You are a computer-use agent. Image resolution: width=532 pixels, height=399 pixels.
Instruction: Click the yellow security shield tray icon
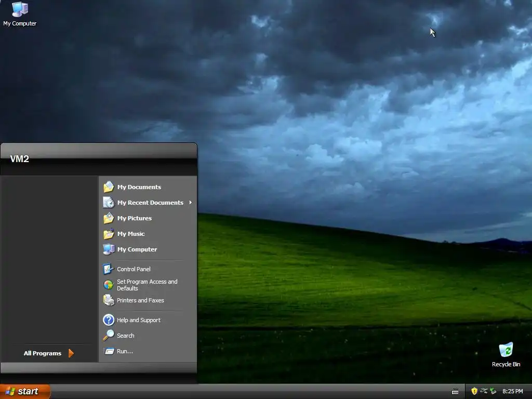[474, 391]
